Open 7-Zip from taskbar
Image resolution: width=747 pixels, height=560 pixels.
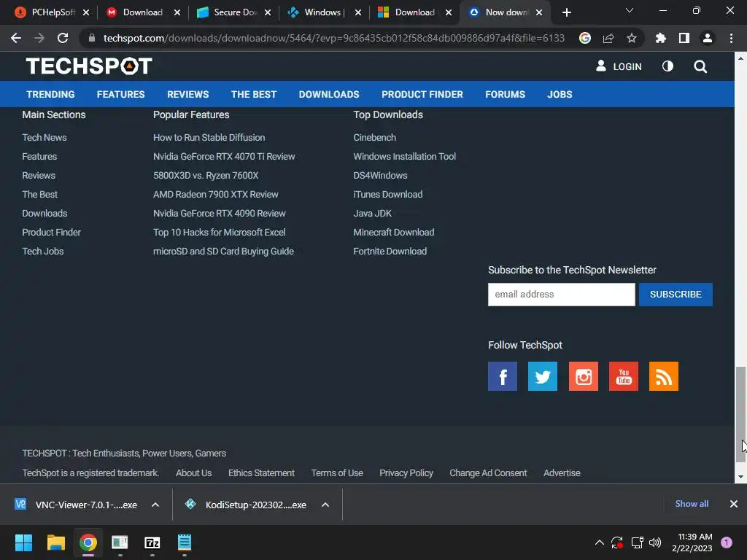152,542
